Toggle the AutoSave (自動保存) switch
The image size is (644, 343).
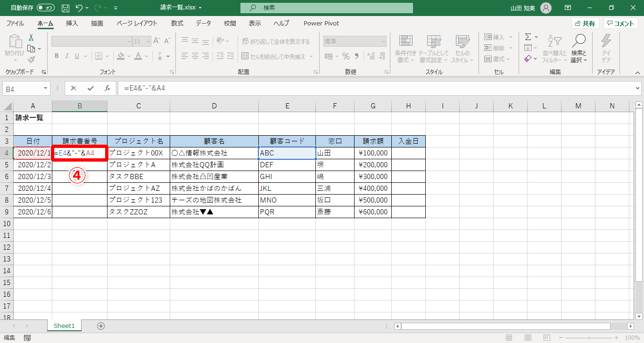(x=46, y=8)
